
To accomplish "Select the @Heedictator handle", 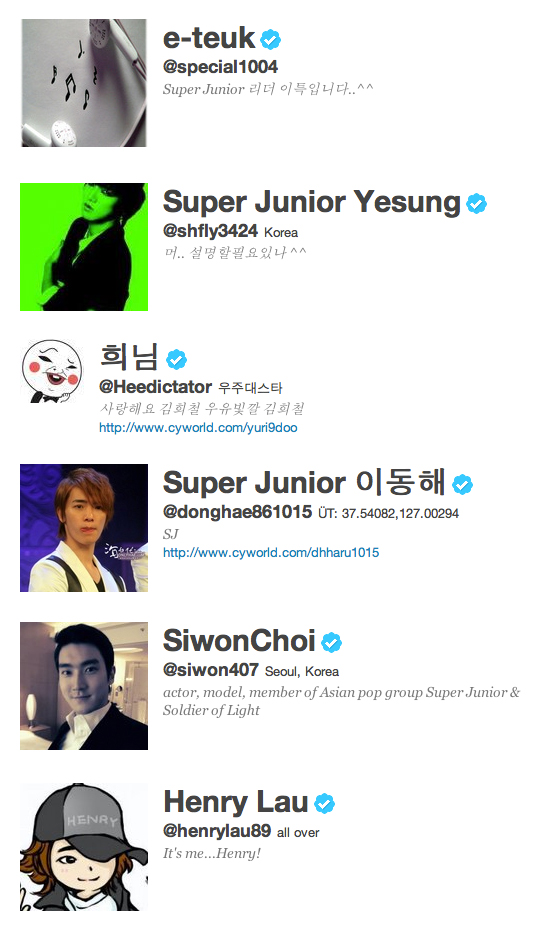I will (155, 387).
